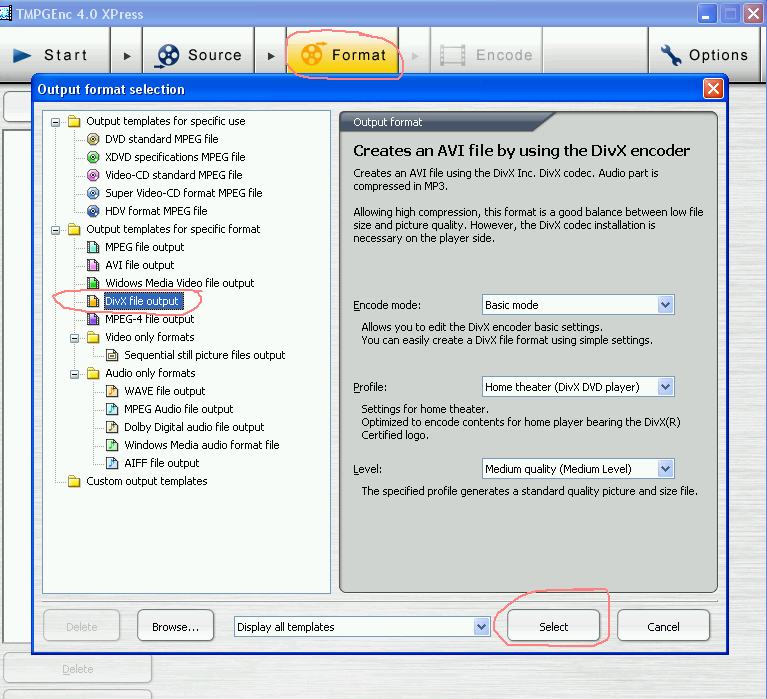Click the MPEG Audio file icon
This screenshot has height=699, width=767.
pyautogui.click(x=112, y=409)
